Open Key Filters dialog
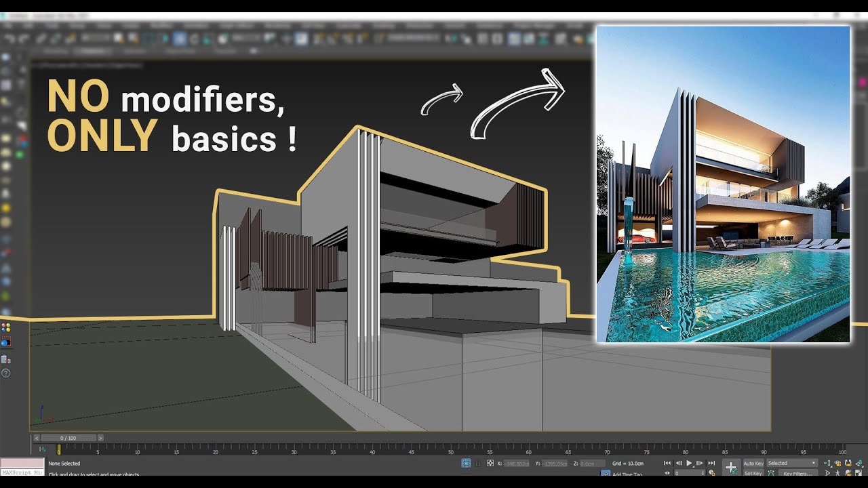The width and height of the screenshot is (868, 488). pos(797,473)
